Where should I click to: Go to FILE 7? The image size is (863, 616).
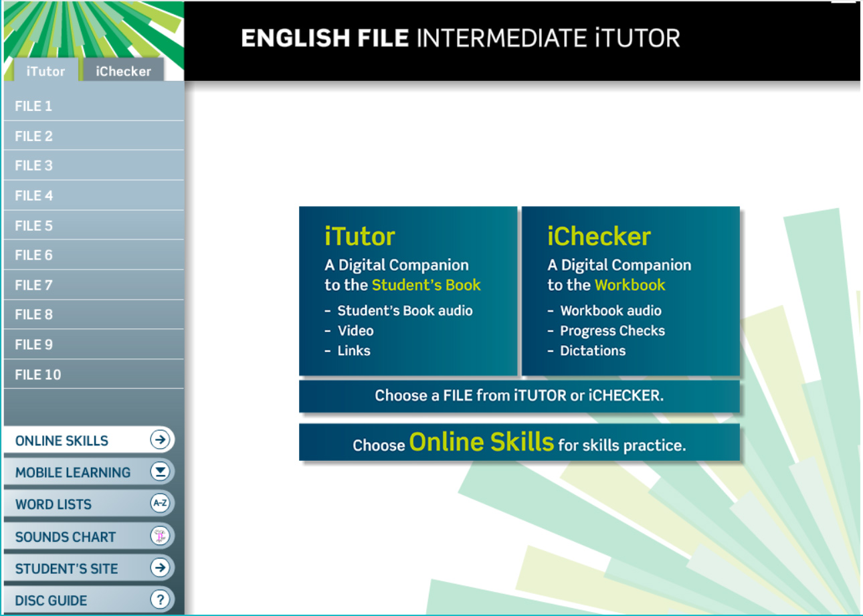[94, 285]
